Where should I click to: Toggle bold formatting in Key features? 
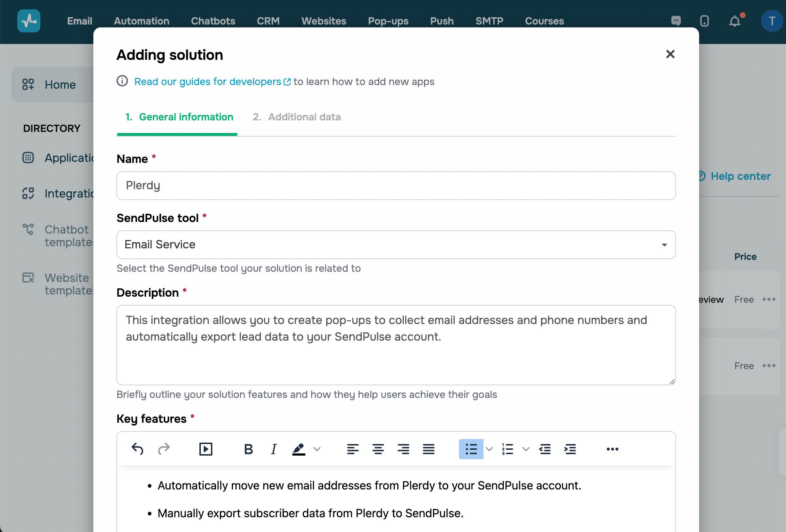coord(248,449)
